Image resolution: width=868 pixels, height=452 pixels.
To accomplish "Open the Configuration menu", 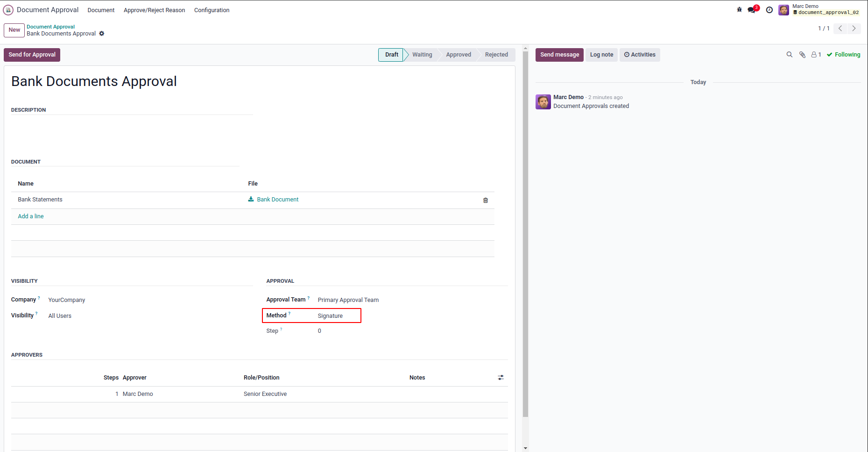I will click(x=212, y=10).
